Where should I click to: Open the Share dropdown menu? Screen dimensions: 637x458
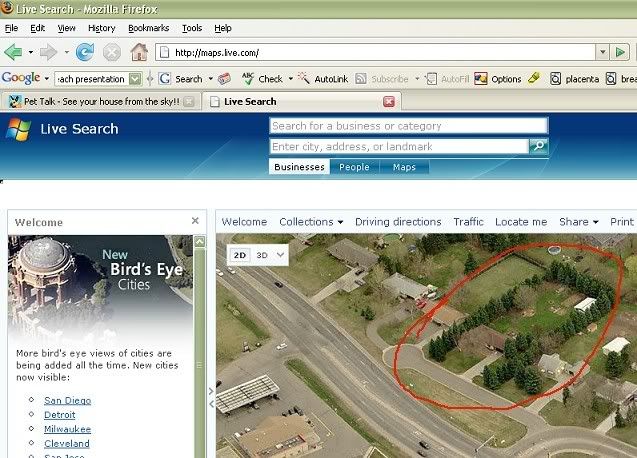(578, 222)
